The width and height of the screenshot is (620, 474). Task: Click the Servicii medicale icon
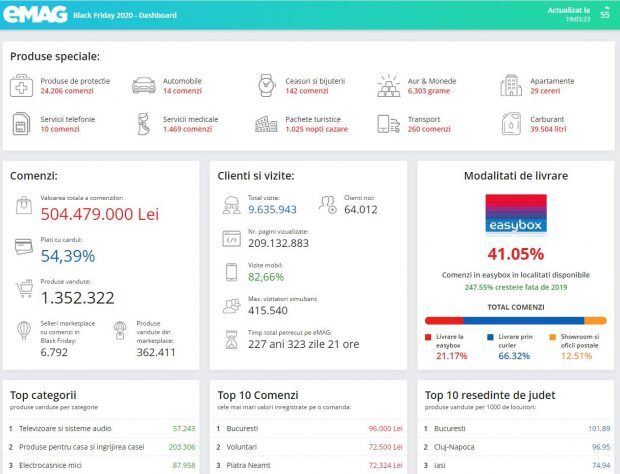(144, 124)
